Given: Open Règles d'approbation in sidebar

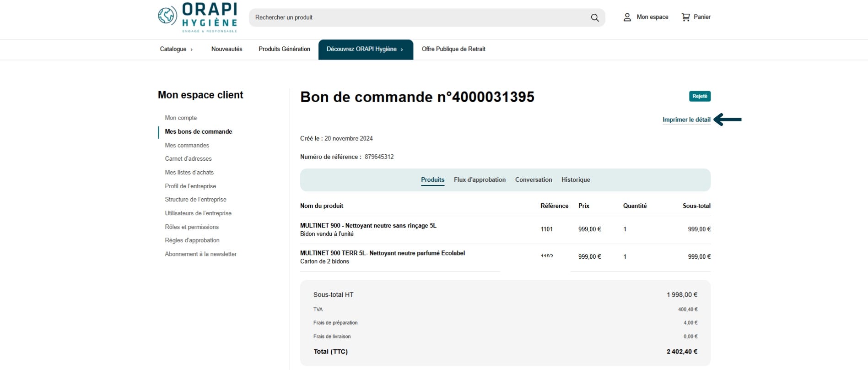Looking at the screenshot, I should [x=192, y=240].
